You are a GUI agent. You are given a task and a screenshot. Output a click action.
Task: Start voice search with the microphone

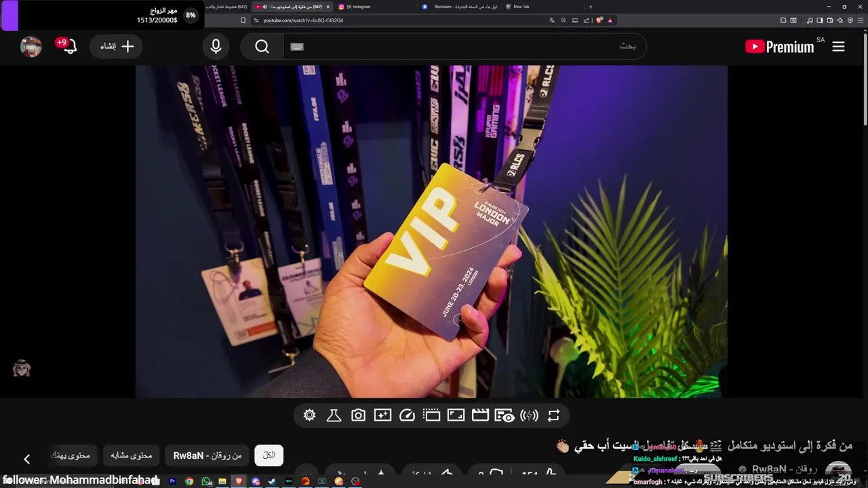pos(216,46)
